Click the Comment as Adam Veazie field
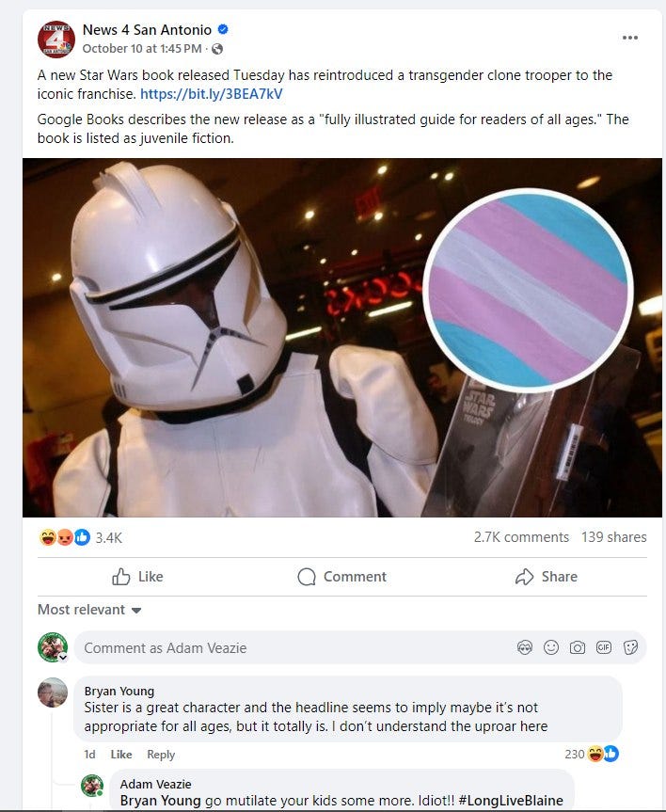Viewport: 666px width, 812px height. point(295,647)
